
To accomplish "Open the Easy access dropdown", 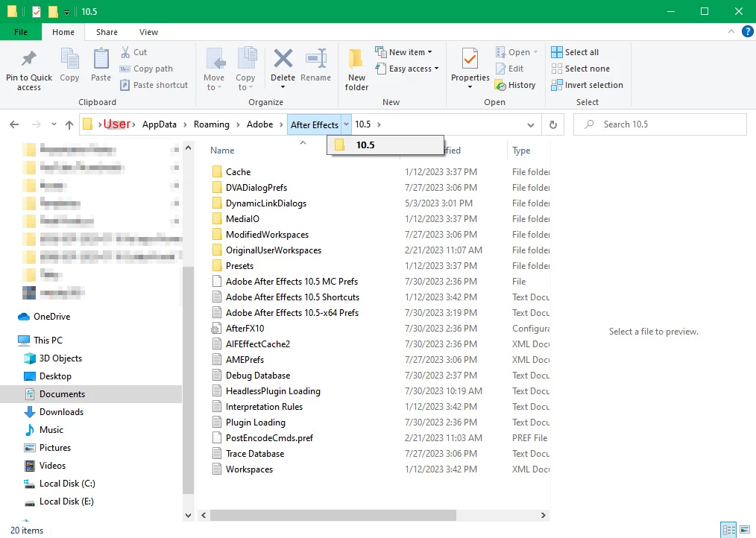I will (407, 69).
